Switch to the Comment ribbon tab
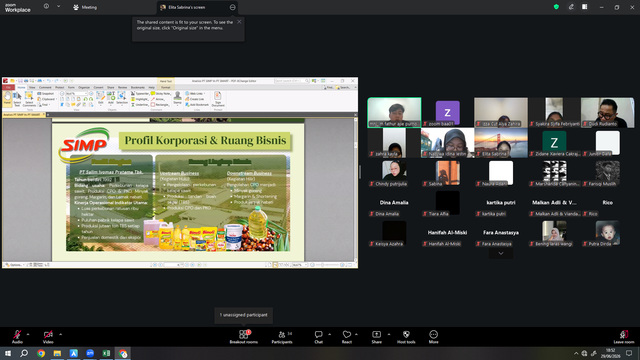The image size is (640, 360). (45, 87)
